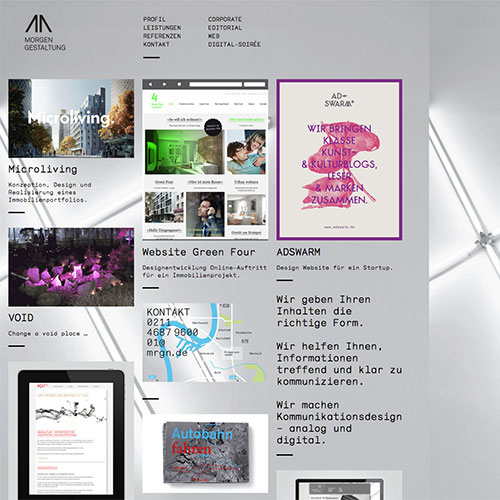Image resolution: width=500 pixels, height=500 pixels.
Task: Open the DIGITAL-SOIRÉE link
Action: pyautogui.click(x=234, y=44)
